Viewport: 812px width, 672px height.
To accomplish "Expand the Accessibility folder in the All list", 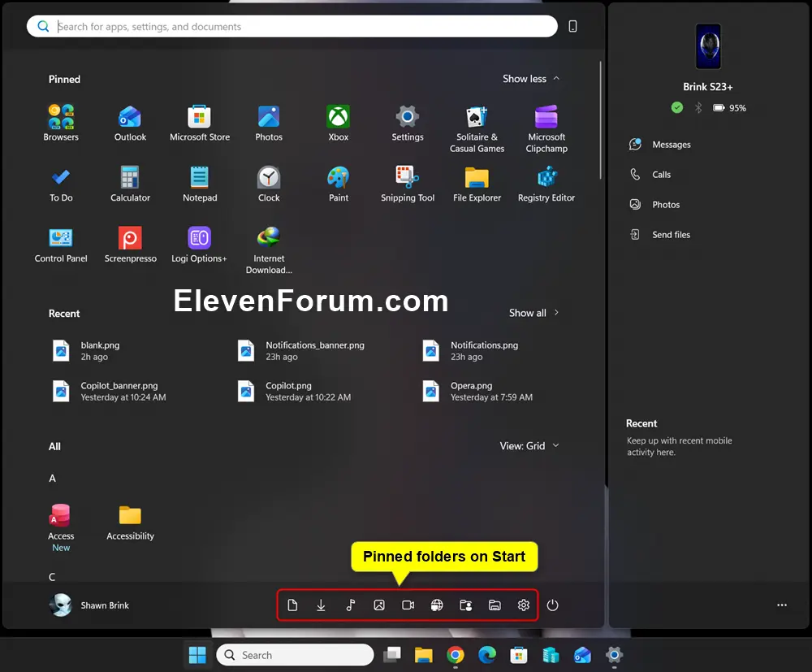I will click(x=130, y=522).
